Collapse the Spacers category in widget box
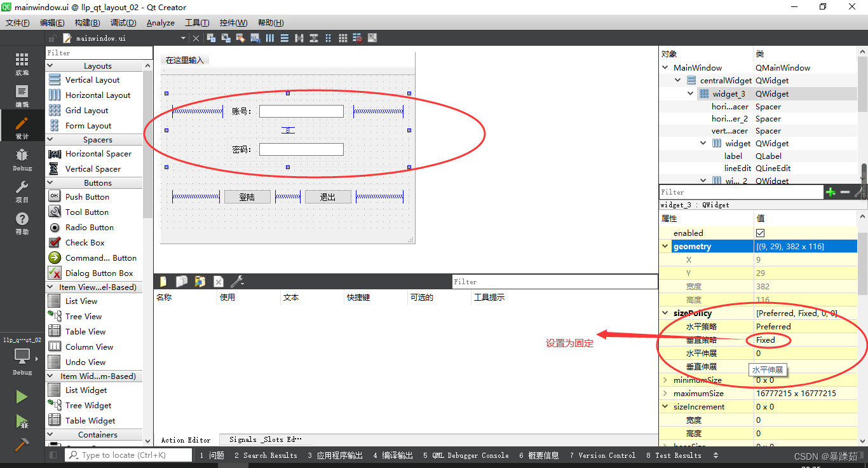Screen dimensions: 868x468 click(51, 139)
